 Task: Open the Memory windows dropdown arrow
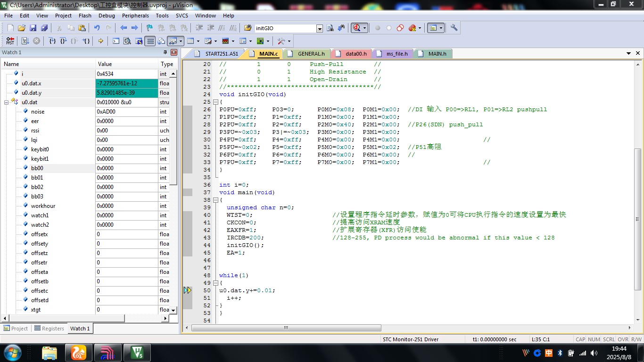tap(198, 41)
